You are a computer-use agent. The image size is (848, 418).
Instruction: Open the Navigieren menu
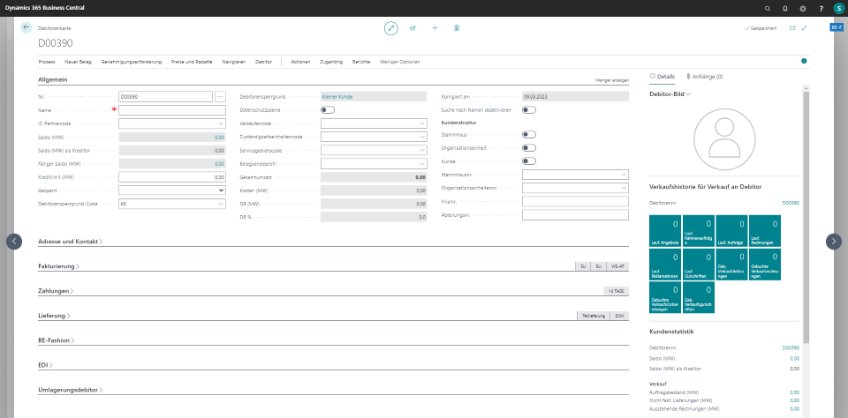tap(234, 61)
